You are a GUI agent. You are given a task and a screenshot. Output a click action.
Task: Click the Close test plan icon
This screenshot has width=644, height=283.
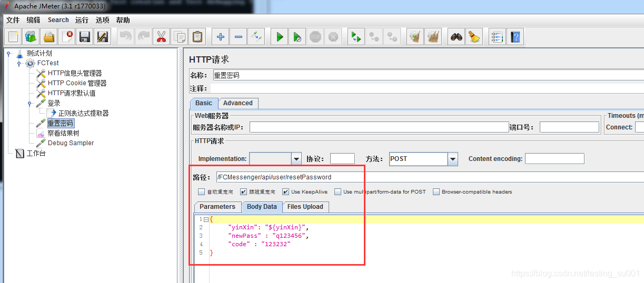pos(67,37)
